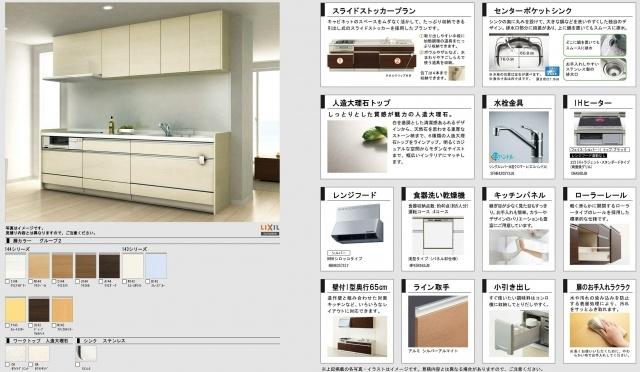Check the first worktop color checkbox
This screenshot has height=372, width=640.
7,364
